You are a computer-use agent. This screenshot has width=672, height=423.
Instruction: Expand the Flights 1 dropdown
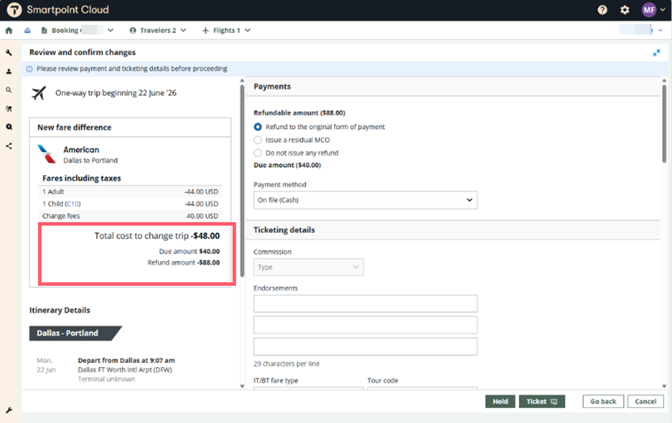[226, 31]
